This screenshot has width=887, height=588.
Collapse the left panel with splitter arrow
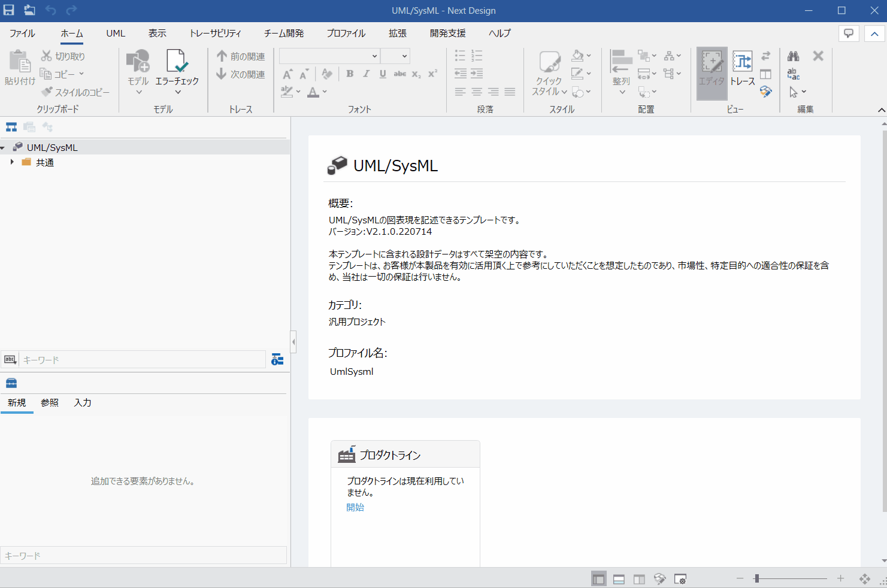coord(293,342)
